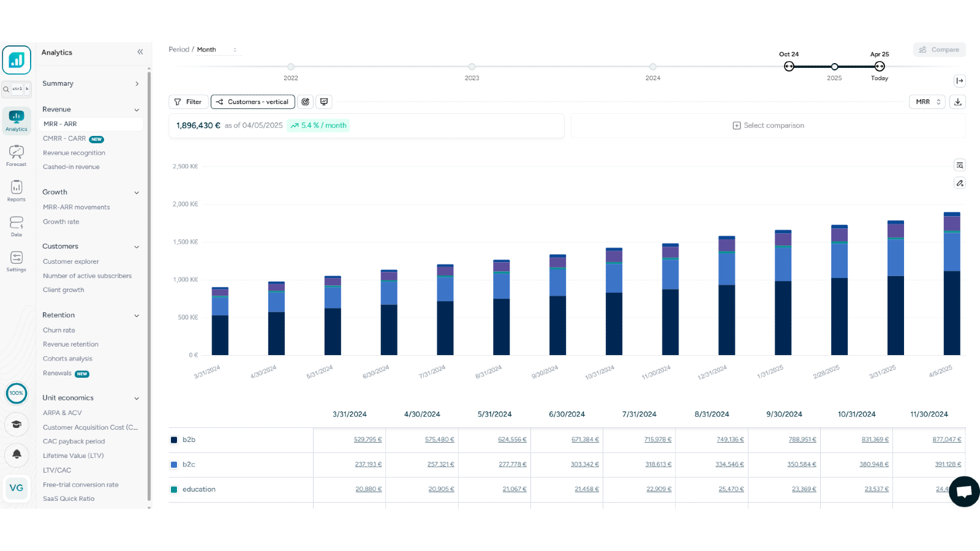
Task: Select CMRR - CARR menu item
Action: pos(64,138)
